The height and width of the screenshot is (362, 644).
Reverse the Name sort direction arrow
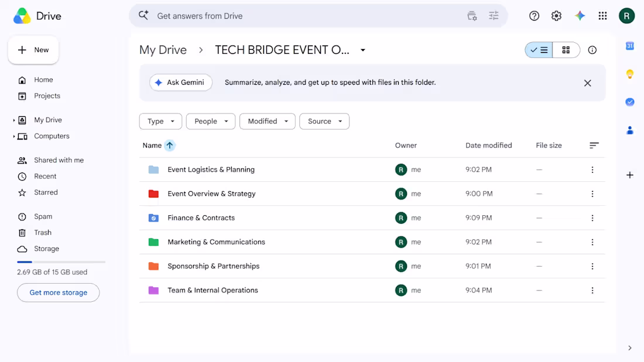[170, 145]
